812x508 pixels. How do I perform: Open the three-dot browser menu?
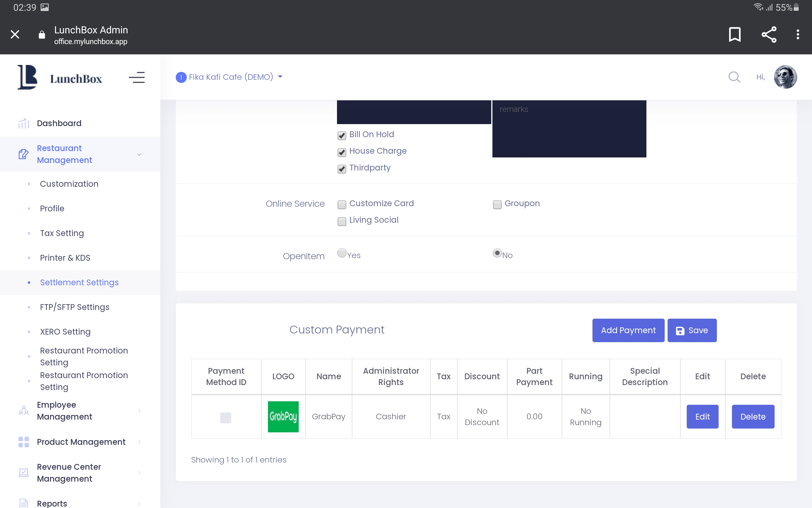tap(797, 34)
